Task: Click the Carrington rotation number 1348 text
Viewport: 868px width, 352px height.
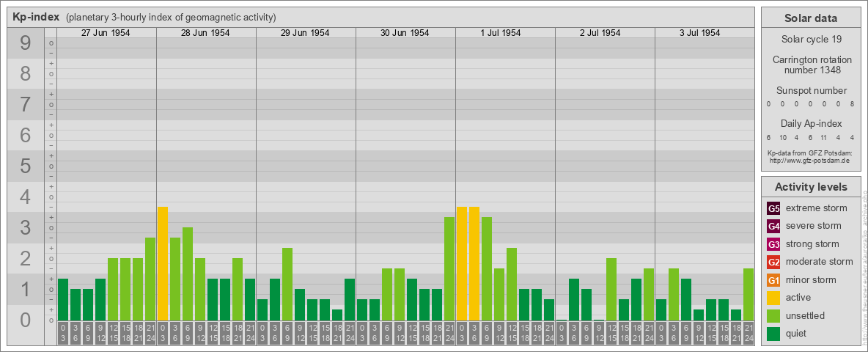Action: [x=811, y=65]
